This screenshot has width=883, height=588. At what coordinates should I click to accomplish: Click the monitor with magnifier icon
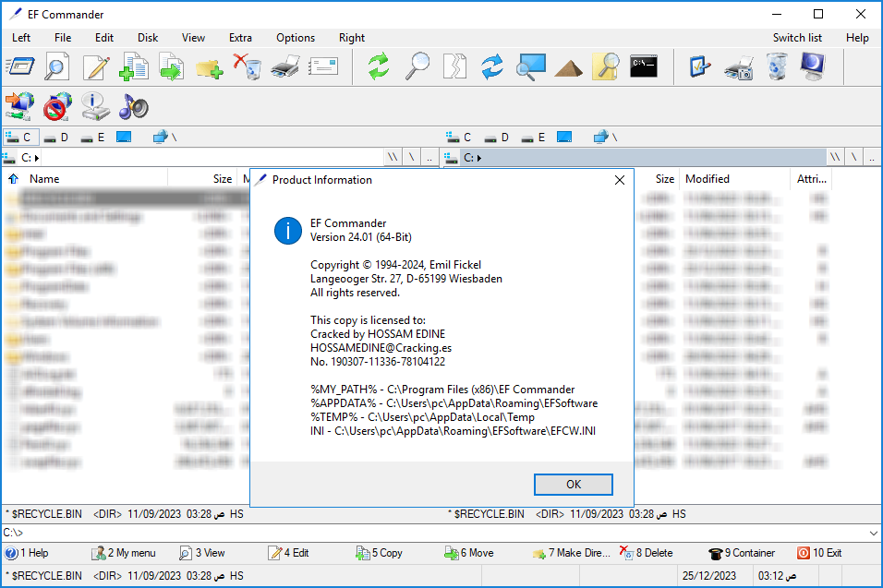(x=530, y=67)
